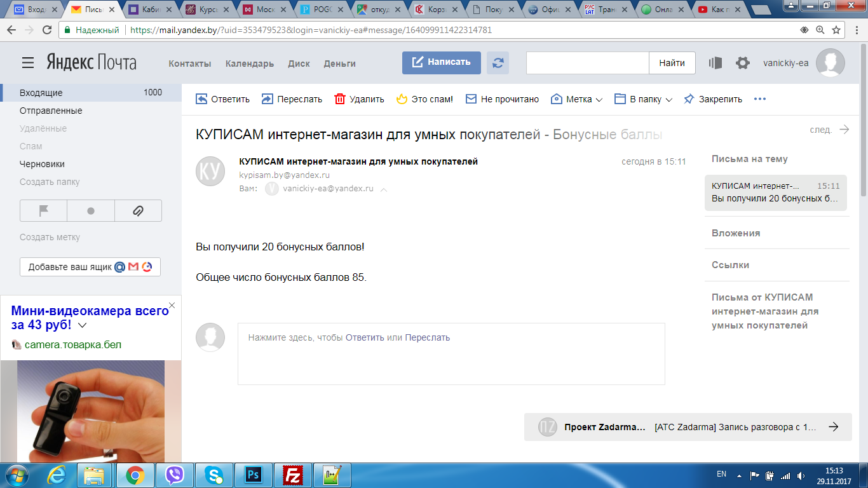
Task: Close the mini-camera advertisement
Action: coord(172,306)
